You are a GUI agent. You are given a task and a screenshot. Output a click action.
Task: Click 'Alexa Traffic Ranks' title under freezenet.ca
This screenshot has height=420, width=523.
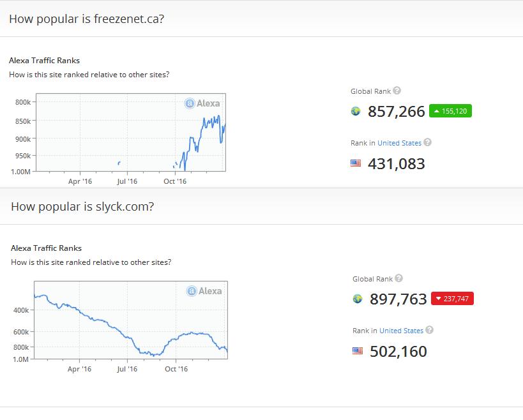(x=44, y=61)
